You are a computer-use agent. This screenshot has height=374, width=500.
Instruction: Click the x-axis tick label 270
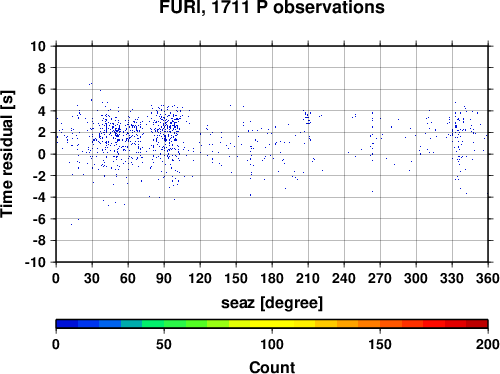(x=380, y=278)
